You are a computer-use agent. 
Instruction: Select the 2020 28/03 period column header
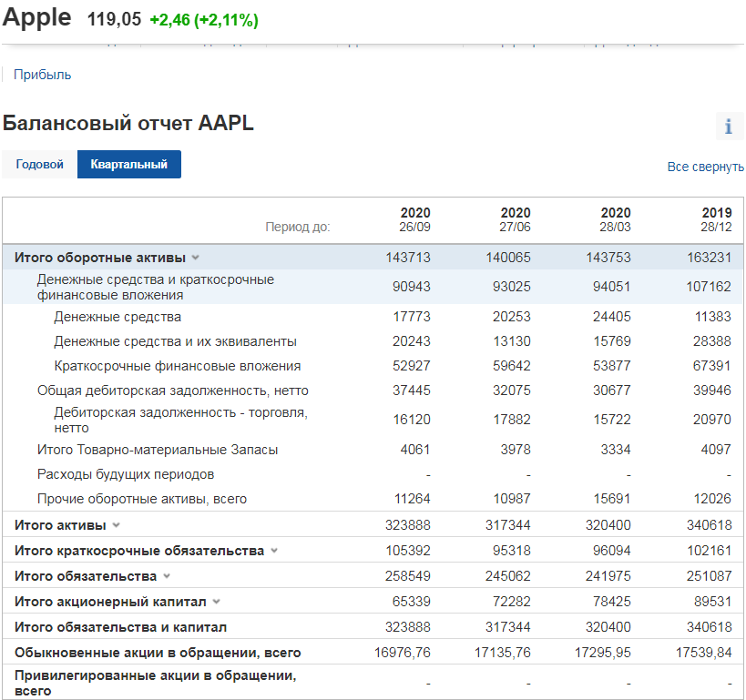pos(615,219)
